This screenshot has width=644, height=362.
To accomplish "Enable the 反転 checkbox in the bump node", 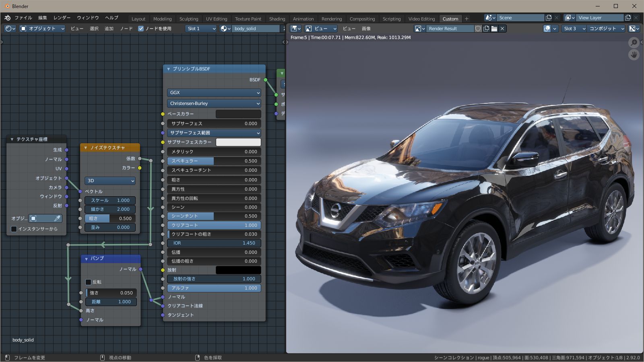I will (x=89, y=282).
